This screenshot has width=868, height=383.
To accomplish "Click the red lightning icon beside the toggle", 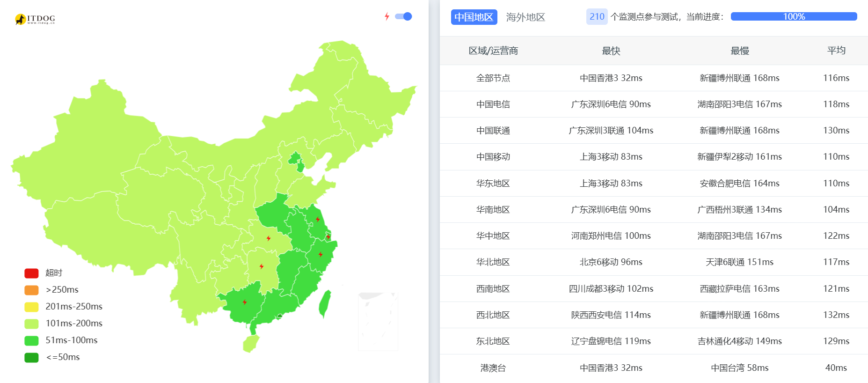I will 387,16.
